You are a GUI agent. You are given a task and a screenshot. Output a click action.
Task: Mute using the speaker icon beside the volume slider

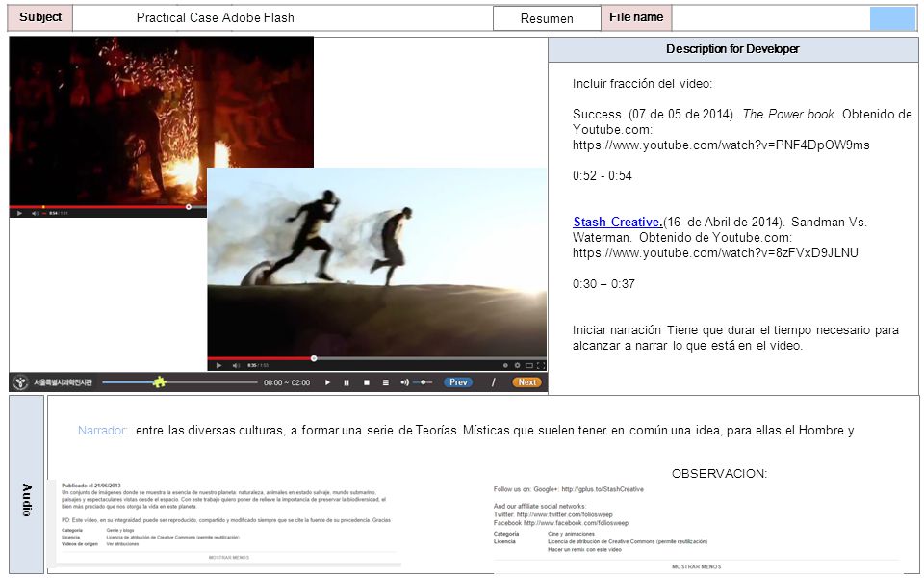(404, 382)
